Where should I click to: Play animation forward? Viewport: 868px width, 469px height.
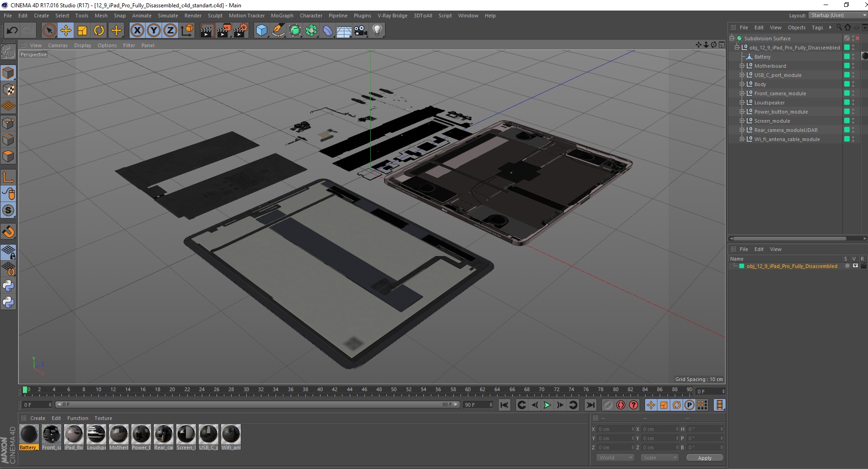547,405
